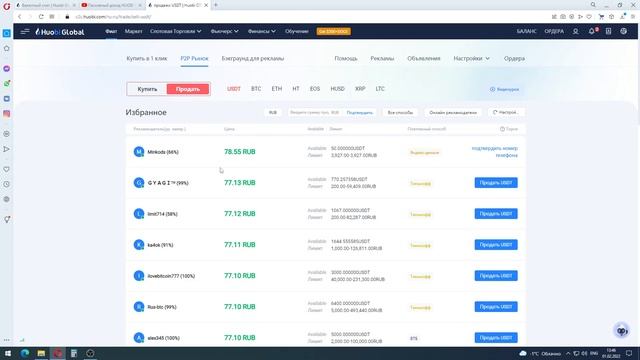640x360 pixels.
Task: Open the browser search tabs magnifier icon
Action: 593,5
